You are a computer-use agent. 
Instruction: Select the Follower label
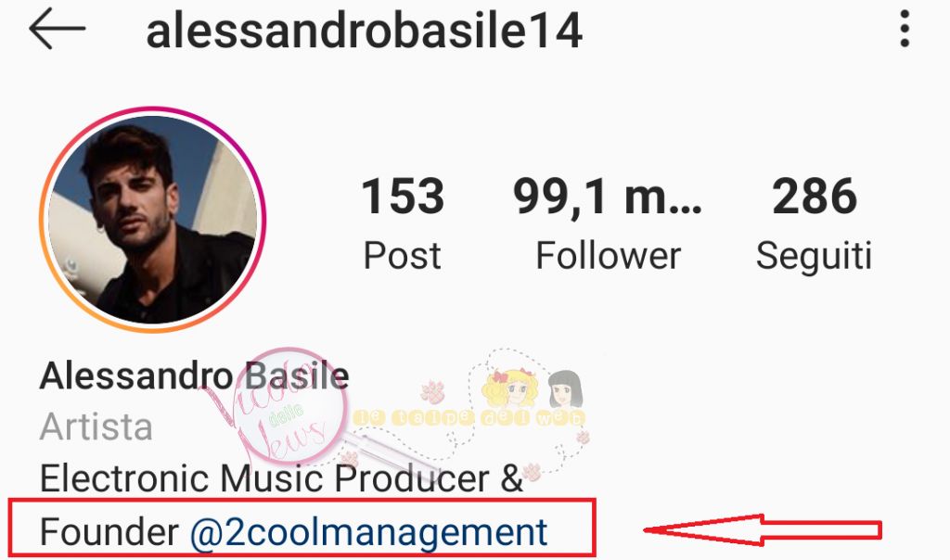click(x=609, y=256)
